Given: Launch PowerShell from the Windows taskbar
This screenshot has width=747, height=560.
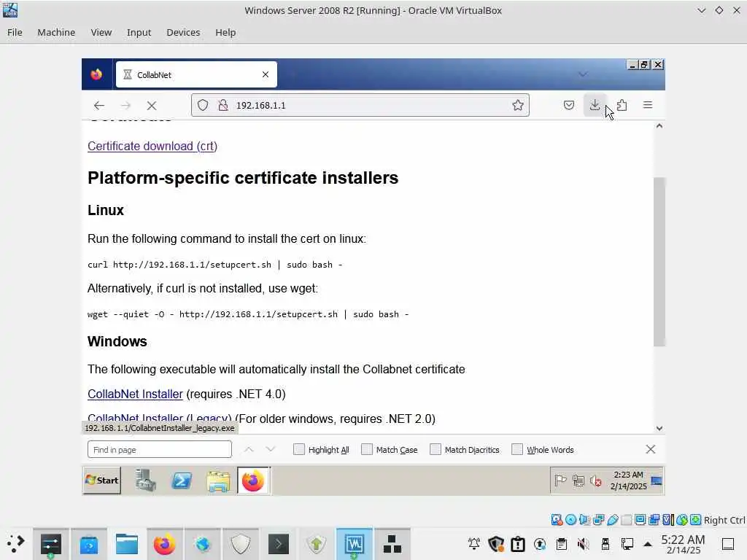Looking at the screenshot, I should (182, 481).
